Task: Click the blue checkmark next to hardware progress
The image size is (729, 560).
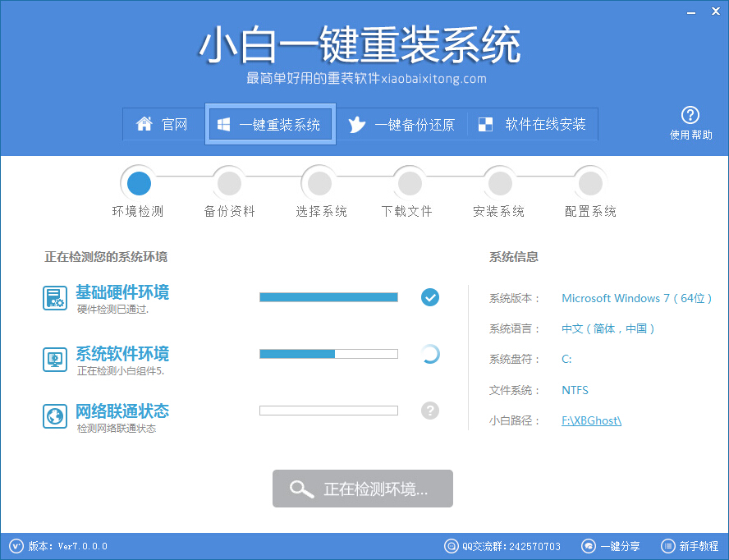Action: (x=429, y=297)
